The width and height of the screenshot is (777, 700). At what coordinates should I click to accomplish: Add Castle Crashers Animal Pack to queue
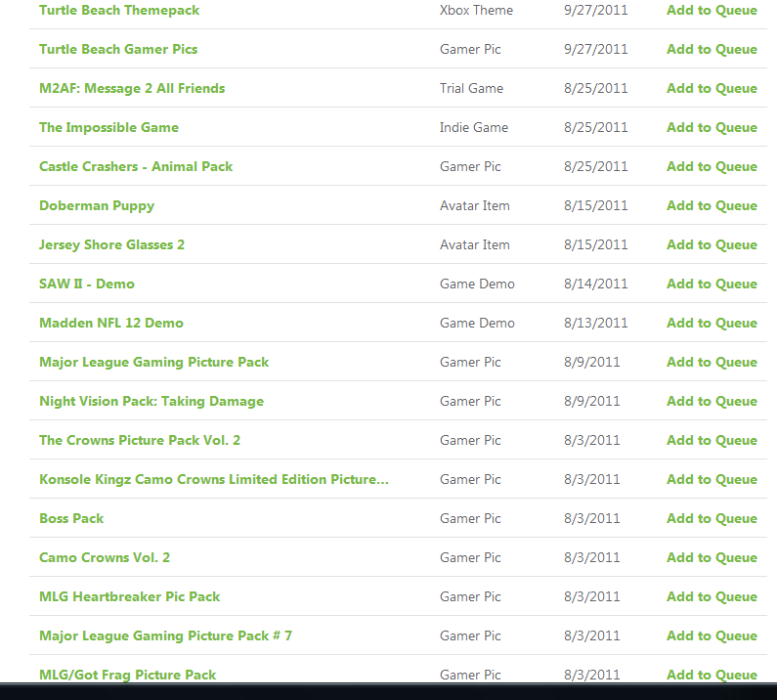[712, 167]
